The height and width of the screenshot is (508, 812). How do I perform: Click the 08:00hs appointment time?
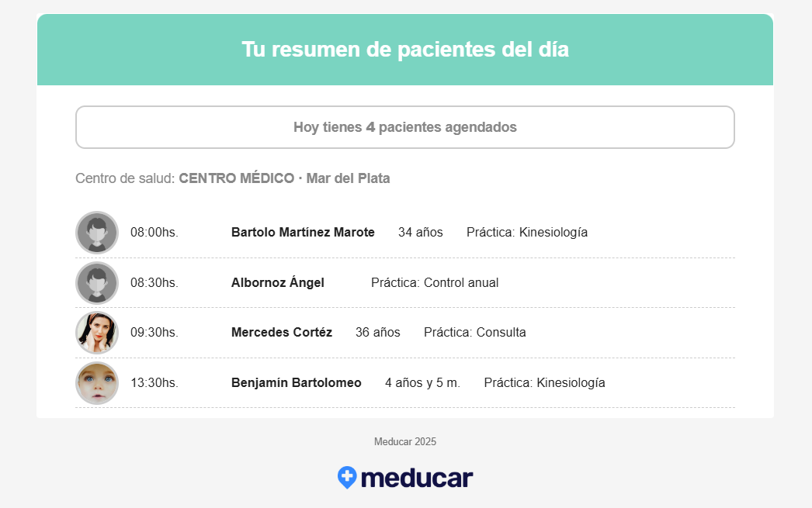(x=154, y=232)
